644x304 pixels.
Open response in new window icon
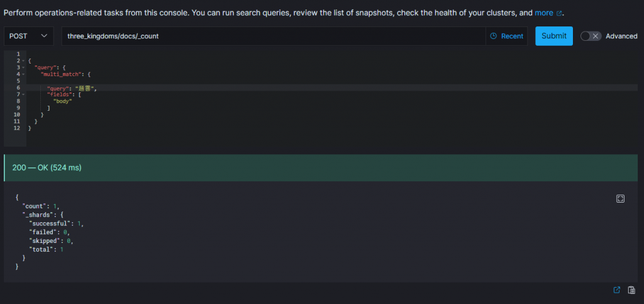click(x=616, y=290)
